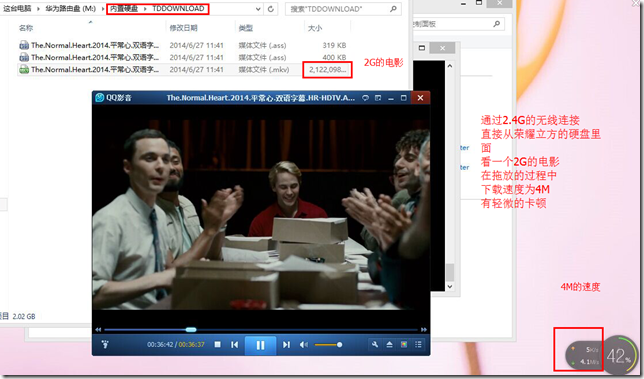The height and width of the screenshot is (379, 644).
Task: Open the feedback bubble icon in player title
Action: click(x=365, y=98)
